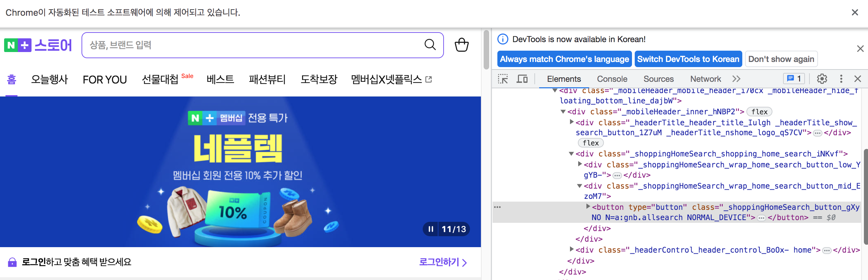Open the DevTools three-dot customize menu
The image size is (868, 280).
pyautogui.click(x=841, y=79)
